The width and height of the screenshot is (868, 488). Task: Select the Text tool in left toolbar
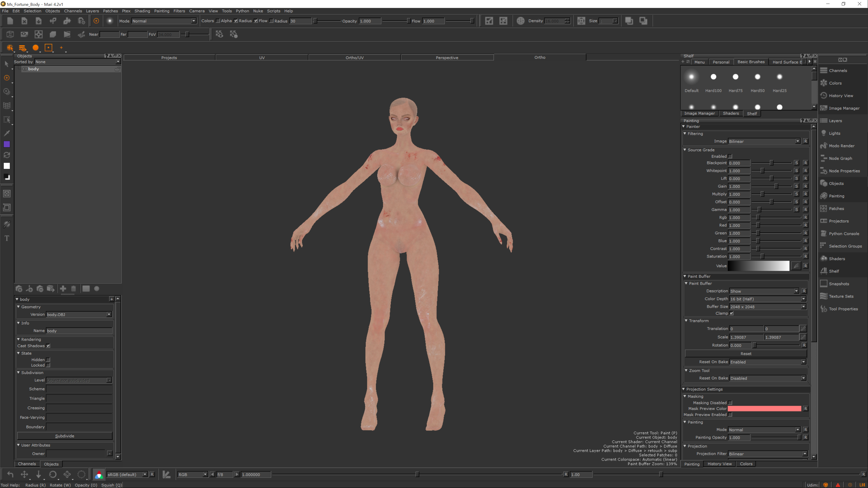click(7, 238)
